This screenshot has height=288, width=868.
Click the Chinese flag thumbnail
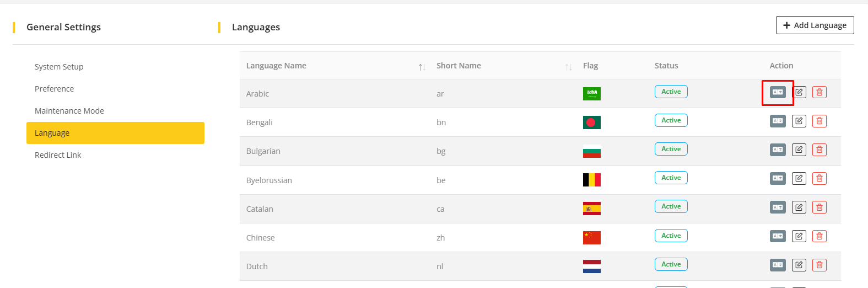591,237
